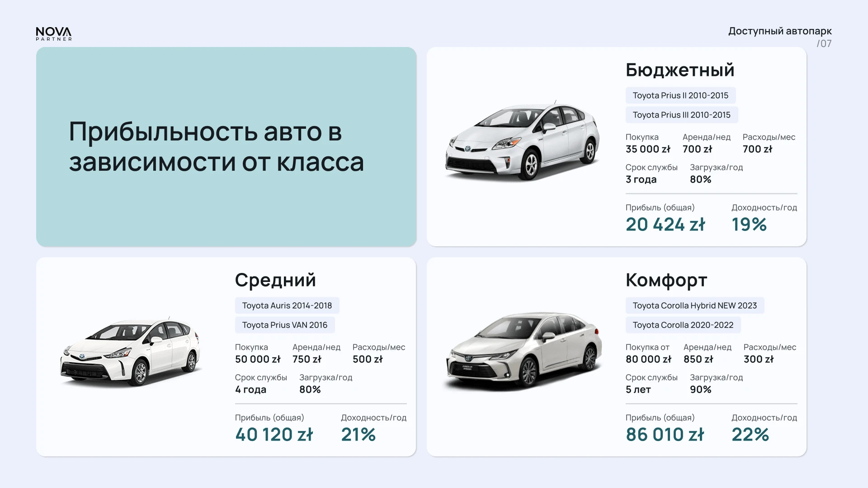The width and height of the screenshot is (868, 488).
Task: Click the Toyota Prius VAN 2016 tag
Action: click(284, 325)
